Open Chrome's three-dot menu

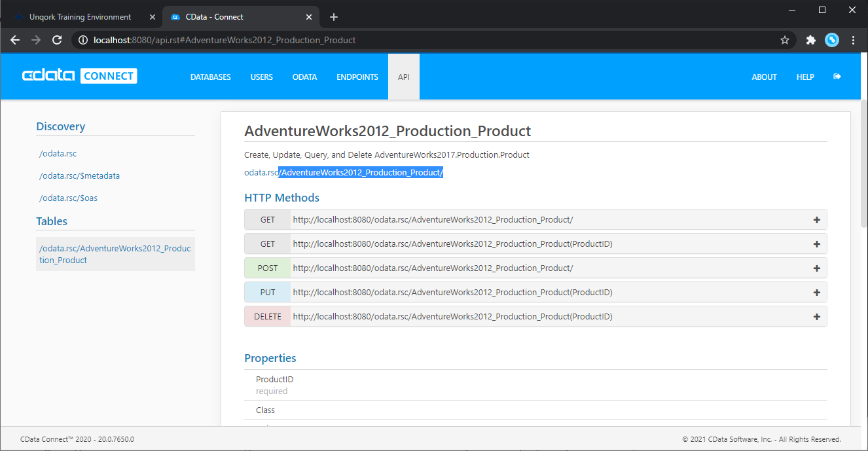pyautogui.click(x=853, y=40)
